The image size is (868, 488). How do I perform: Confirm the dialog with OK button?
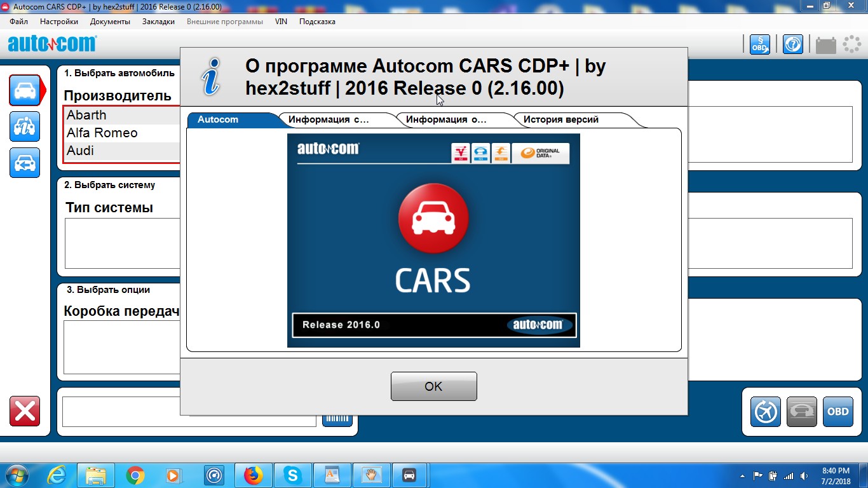coord(433,386)
